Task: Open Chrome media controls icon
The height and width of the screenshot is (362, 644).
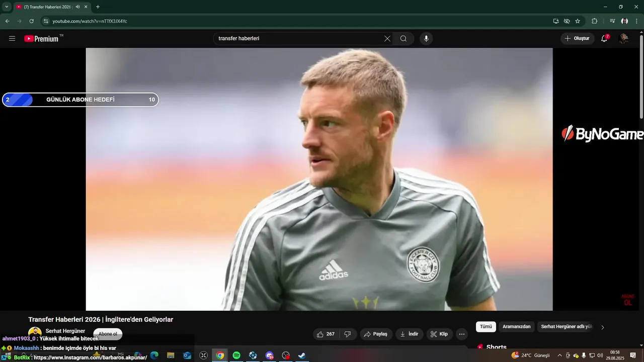Action: (612, 21)
